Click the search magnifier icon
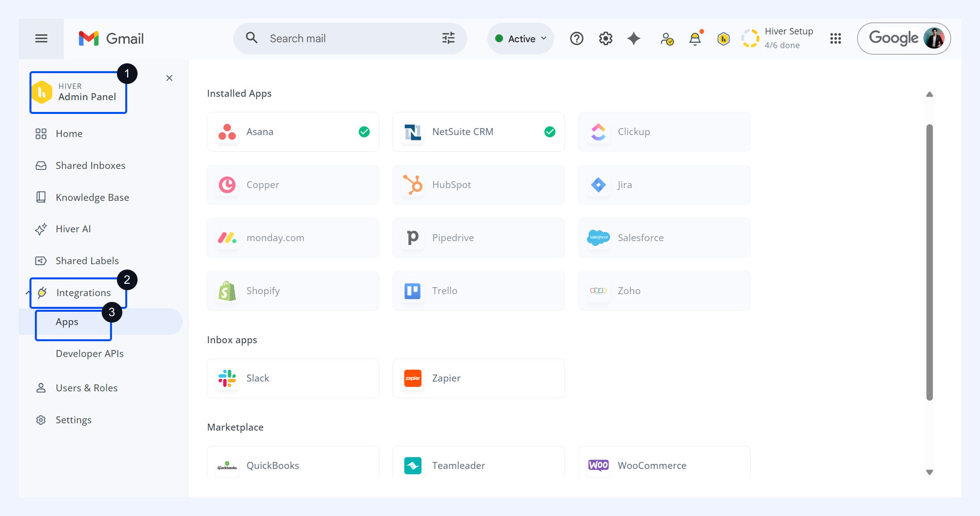The height and width of the screenshot is (516, 980). [252, 38]
